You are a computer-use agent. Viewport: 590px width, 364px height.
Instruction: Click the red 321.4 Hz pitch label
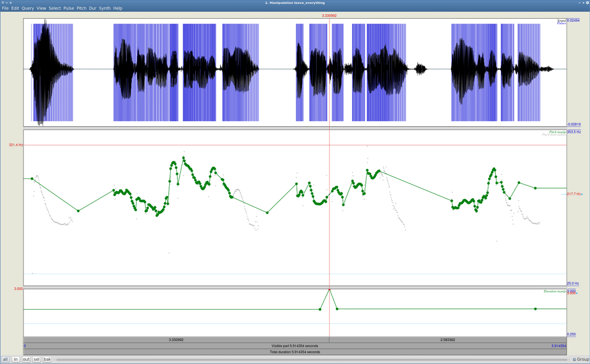[x=16, y=145]
